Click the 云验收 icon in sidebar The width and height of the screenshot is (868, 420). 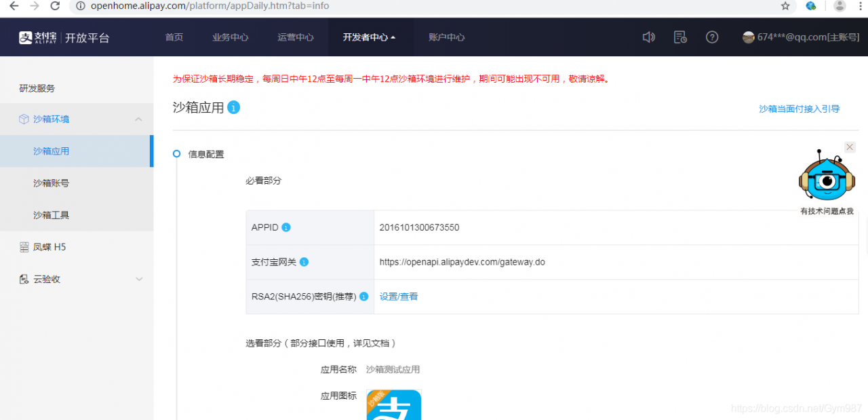pos(24,279)
